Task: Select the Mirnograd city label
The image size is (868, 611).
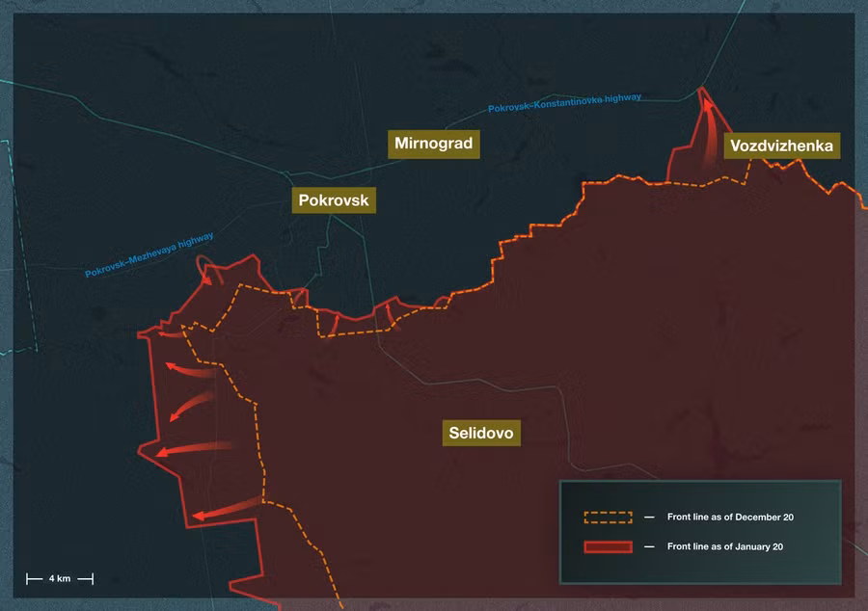Action: tap(433, 145)
